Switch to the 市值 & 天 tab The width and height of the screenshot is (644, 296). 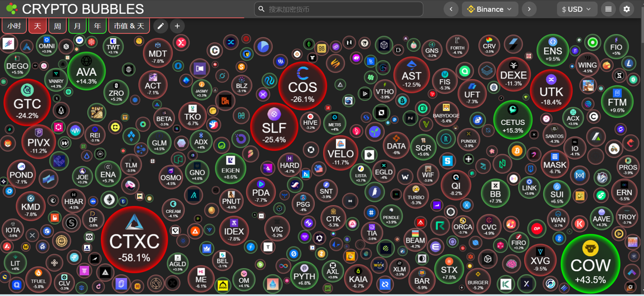129,26
